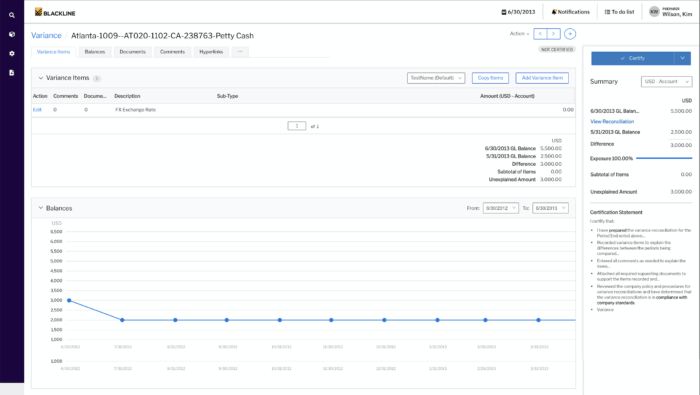Screen dimensions: 700x395
Task: Open the Action dropdown menu
Action: coord(519,34)
